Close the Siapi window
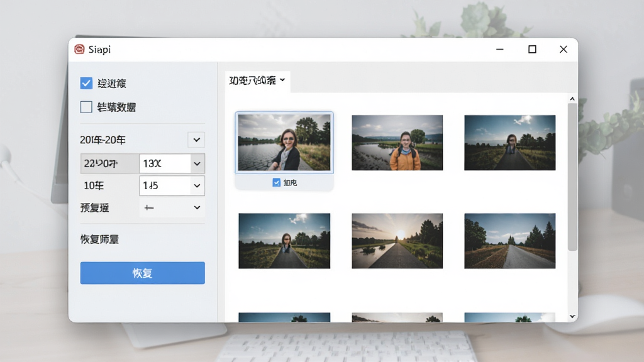The width and height of the screenshot is (644, 362). 563,49
